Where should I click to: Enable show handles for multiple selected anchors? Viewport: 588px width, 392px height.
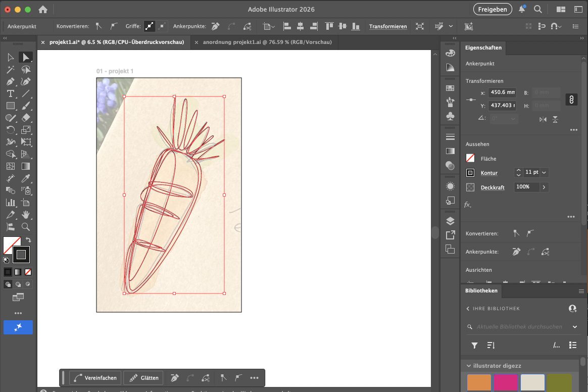tap(149, 26)
